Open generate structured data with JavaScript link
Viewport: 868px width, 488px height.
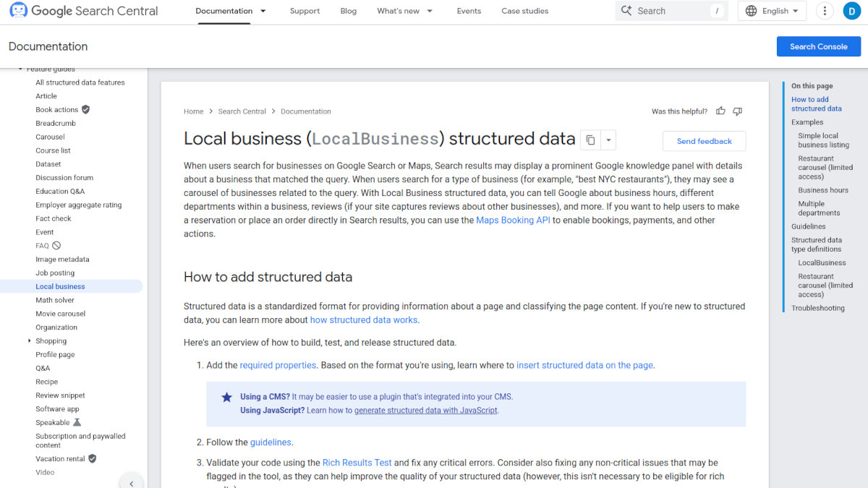pos(426,410)
